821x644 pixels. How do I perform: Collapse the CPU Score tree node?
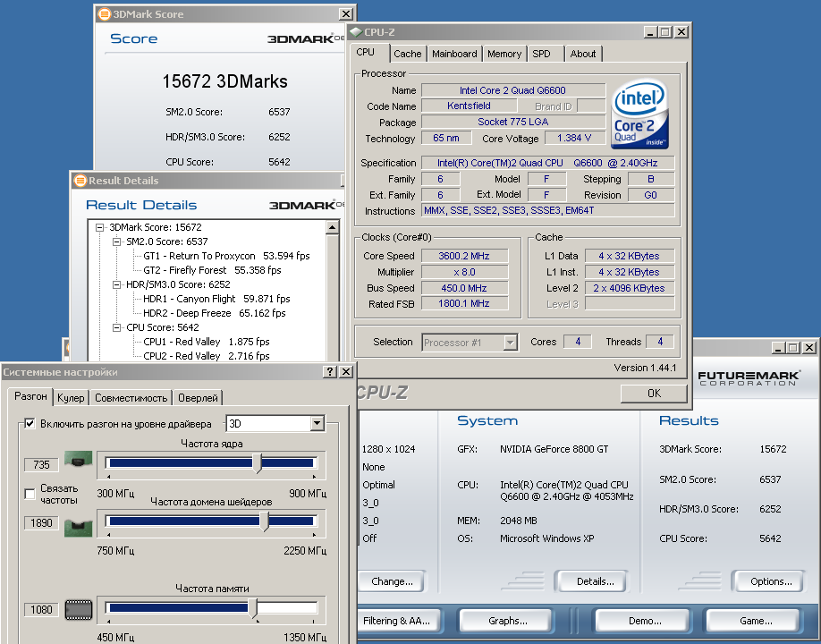(116, 327)
